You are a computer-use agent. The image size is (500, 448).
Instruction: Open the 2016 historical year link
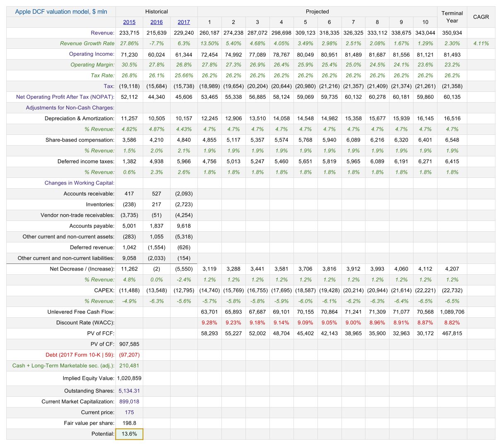coord(156,22)
